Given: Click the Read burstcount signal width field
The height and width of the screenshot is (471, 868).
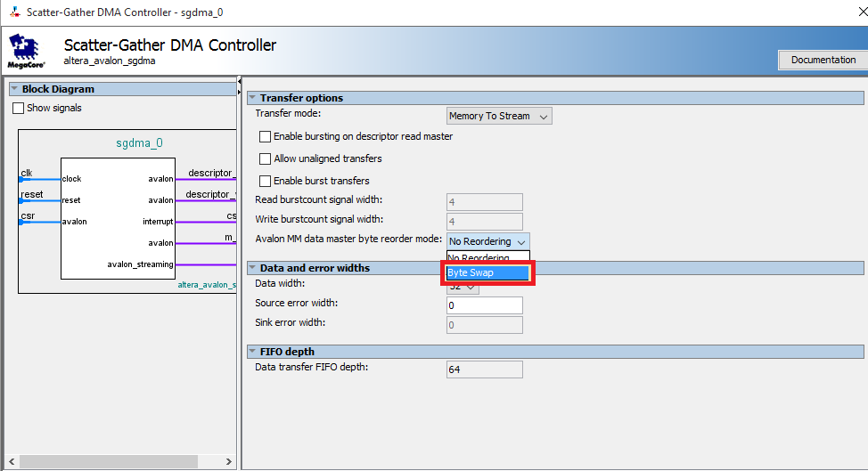Looking at the screenshot, I should [485, 202].
